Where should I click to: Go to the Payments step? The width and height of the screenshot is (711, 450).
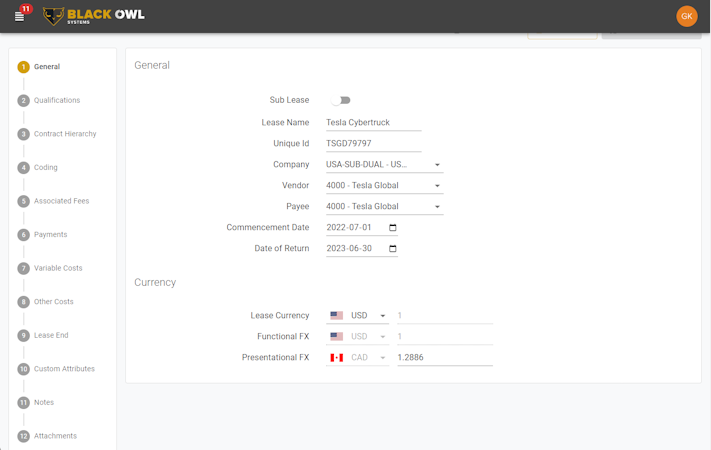(51, 235)
